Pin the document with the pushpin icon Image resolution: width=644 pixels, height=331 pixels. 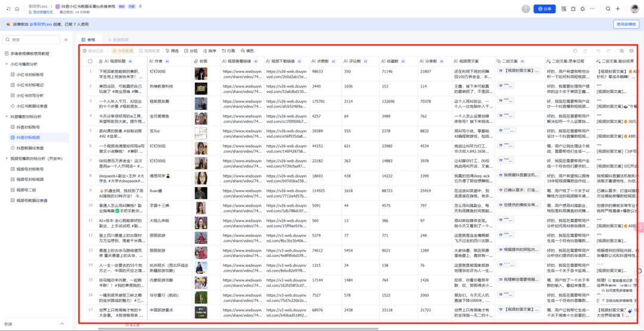141,7
